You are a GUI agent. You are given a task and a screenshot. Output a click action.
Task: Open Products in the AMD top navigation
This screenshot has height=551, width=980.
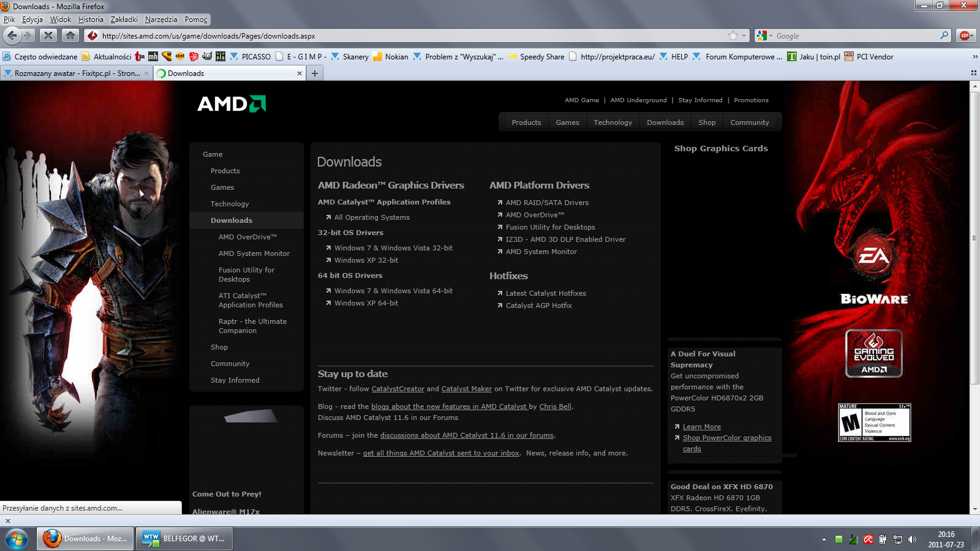pos(526,122)
